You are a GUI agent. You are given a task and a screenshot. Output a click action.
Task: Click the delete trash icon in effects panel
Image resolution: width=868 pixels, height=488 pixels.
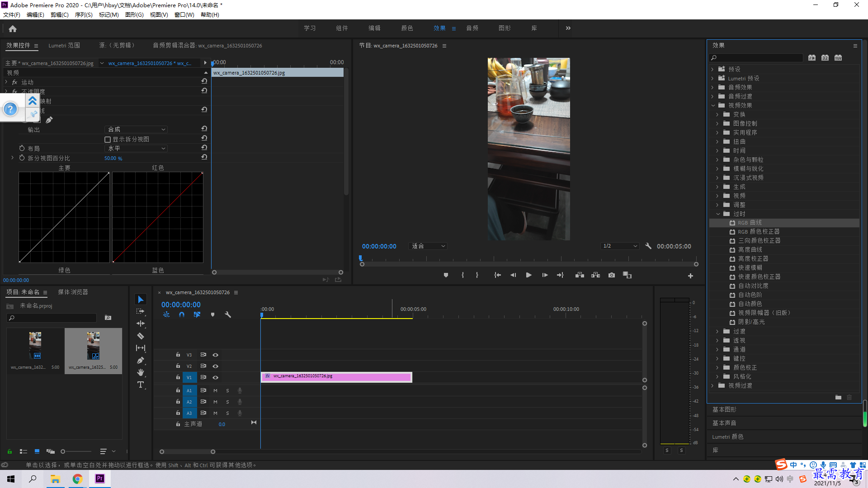point(849,397)
